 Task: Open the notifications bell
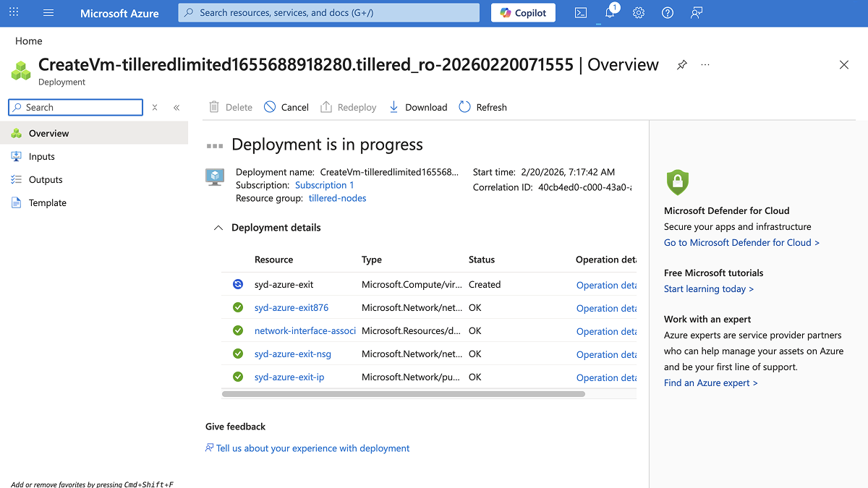coord(609,12)
